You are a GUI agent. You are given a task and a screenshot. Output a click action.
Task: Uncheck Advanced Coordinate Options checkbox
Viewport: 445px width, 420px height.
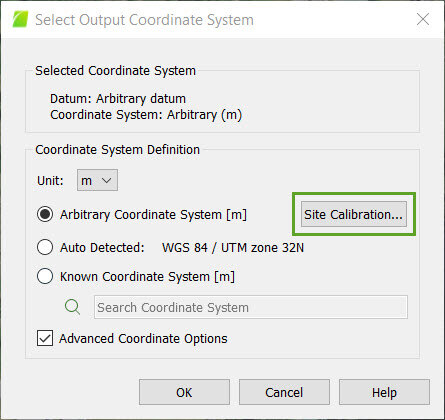(x=45, y=338)
